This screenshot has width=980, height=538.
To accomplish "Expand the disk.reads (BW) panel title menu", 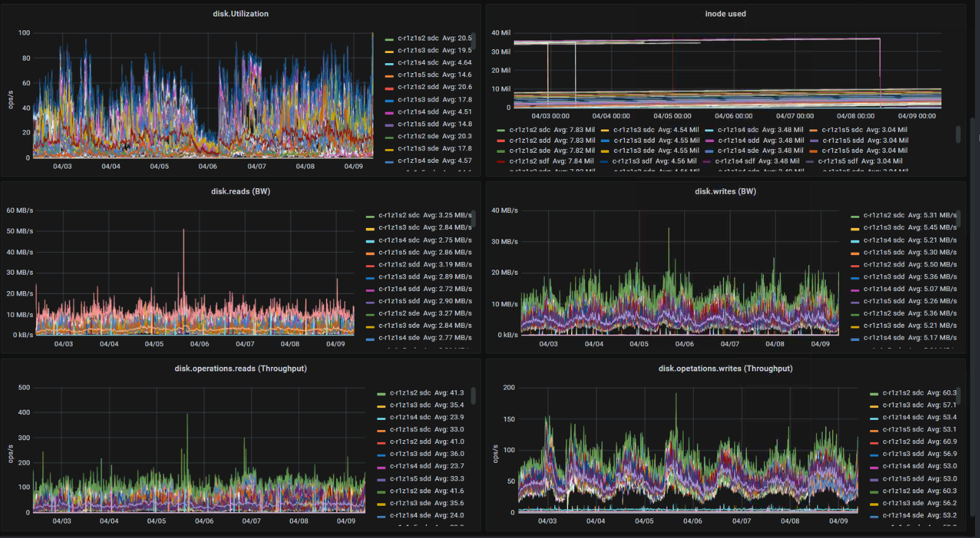I will point(240,191).
